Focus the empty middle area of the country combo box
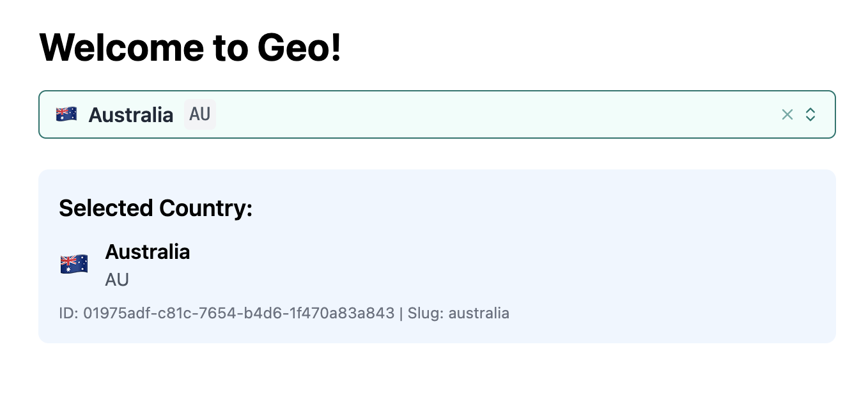The image size is (868, 404). coord(486,114)
